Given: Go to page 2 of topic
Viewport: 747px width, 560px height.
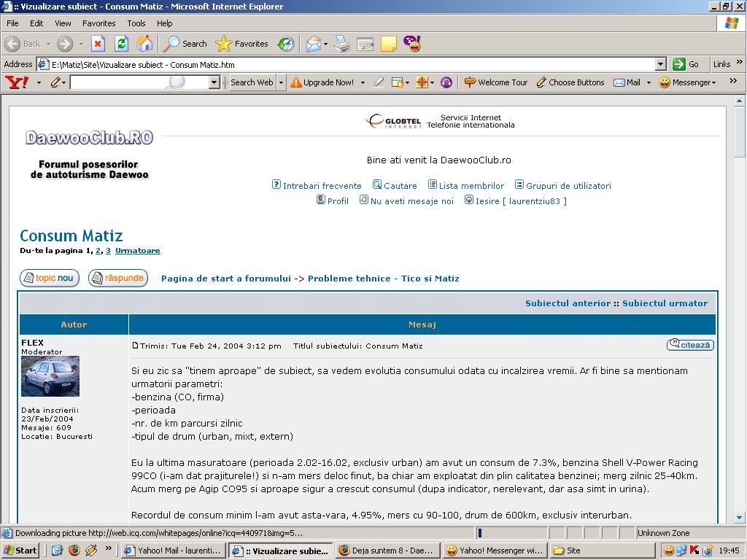Looking at the screenshot, I should (98, 251).
